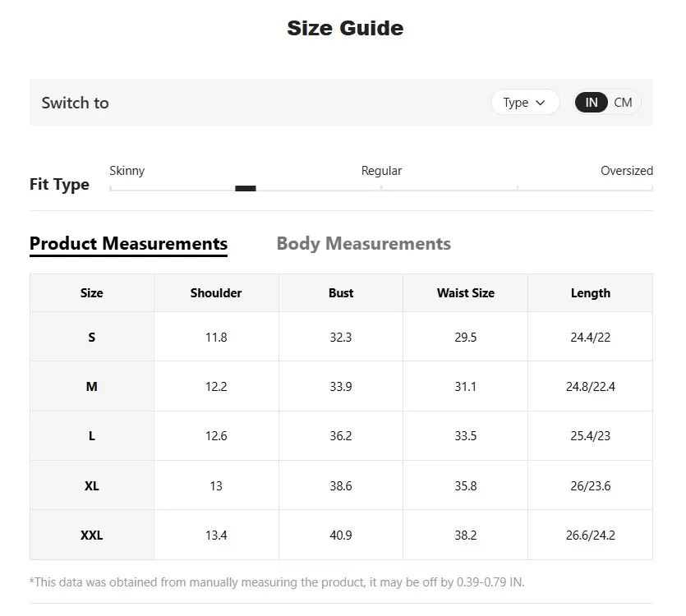This screenshot has height=616, width=686.
Task: Click the Waist Size column header
Action: (465, 293)
